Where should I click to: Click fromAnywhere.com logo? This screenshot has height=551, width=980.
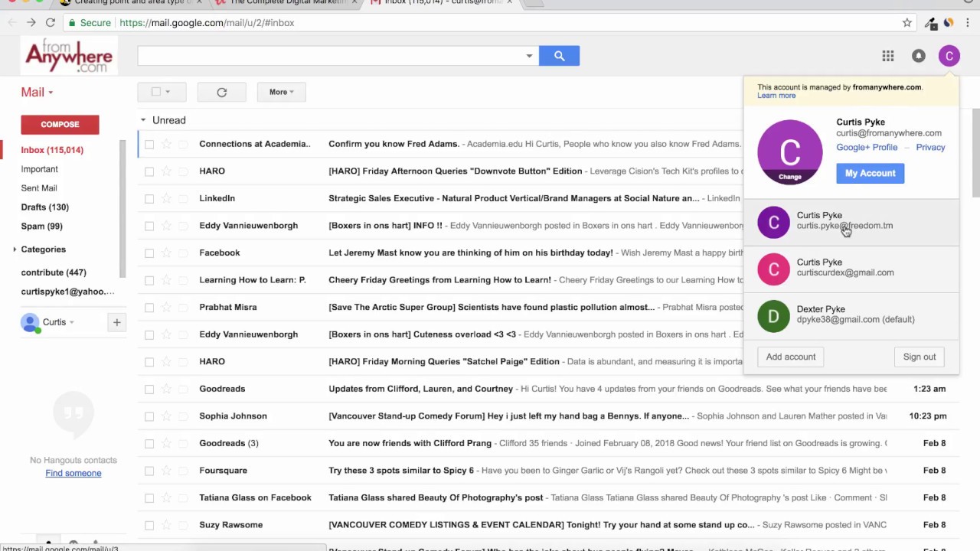coord(69,55)
